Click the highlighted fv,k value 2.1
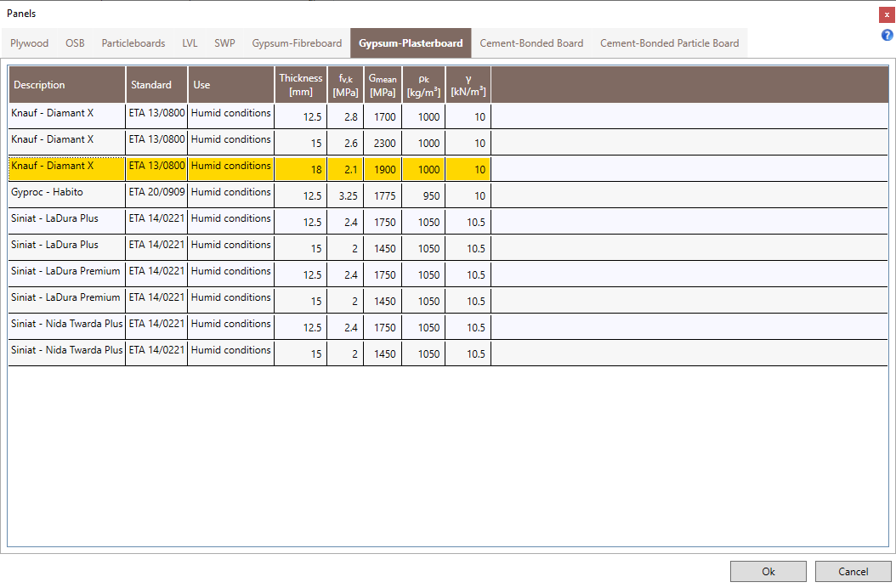The height and width of the screenshot is (588, 896). [x=345, y=168]
